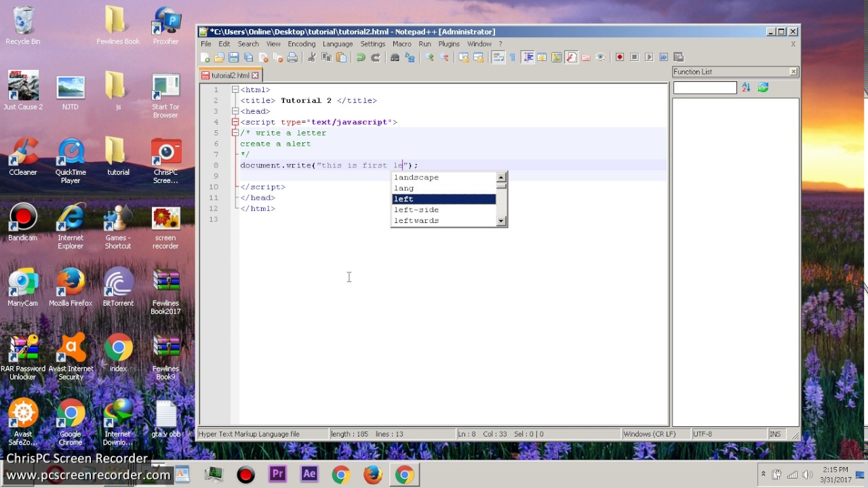868x488 pixels.
Task: Open the Settings menu
Action: pos(372,44)
